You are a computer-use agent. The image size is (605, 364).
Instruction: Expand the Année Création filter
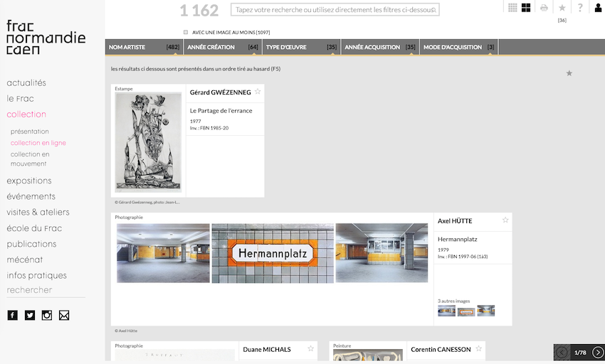[x=222, y=47]
